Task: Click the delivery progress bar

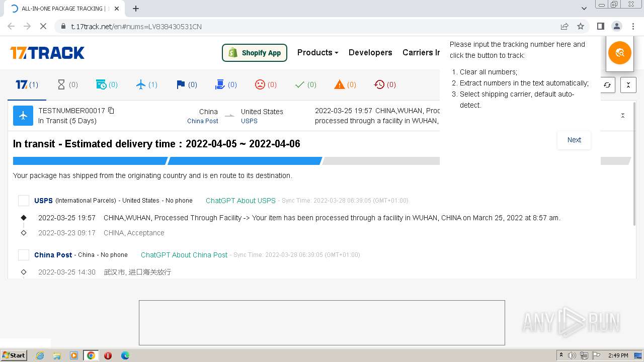Action: click(322, 161)
